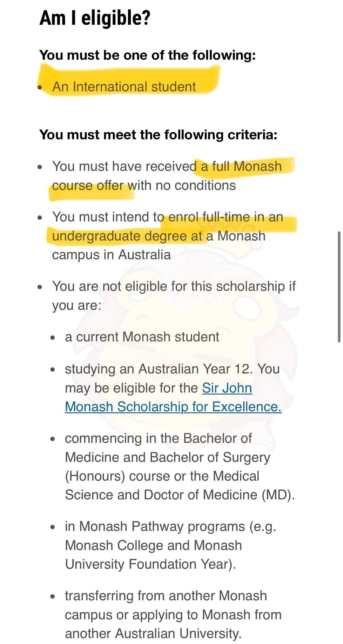Image resolution: width=343 pixels, height=644 pixels.
Task: Click the 'full Monash course offer' bullet
Action: tap(167, 176)
